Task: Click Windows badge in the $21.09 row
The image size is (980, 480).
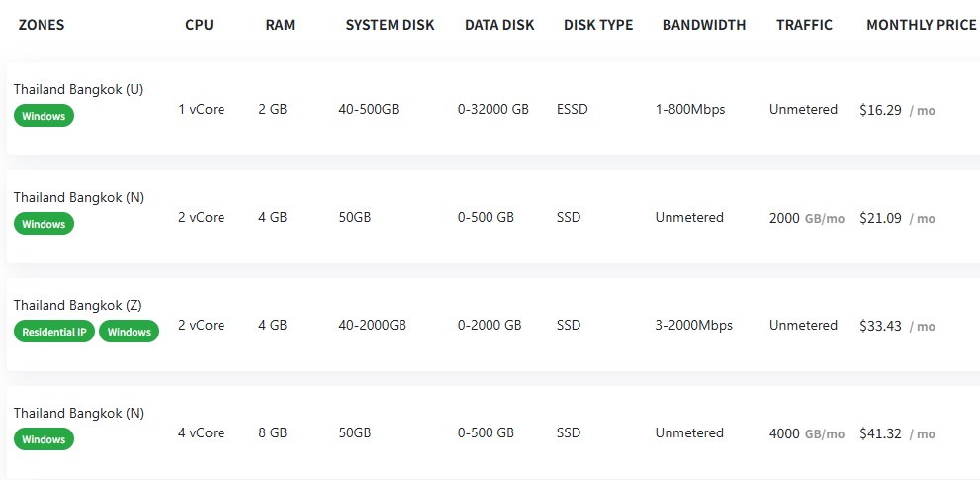Action: click(44, 224)
